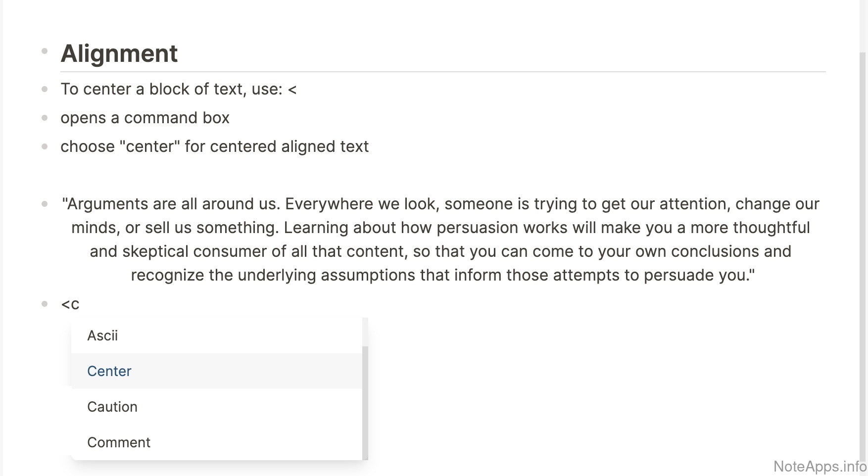This screenshot has height=476, width=868.
Task: Click bullet next to 'To center a block'
Action: click(45, 90)
